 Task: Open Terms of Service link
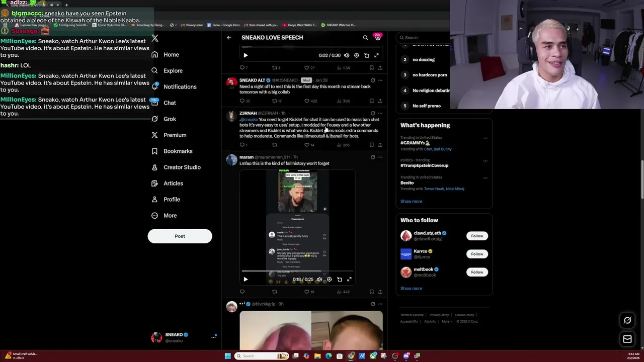412,315
